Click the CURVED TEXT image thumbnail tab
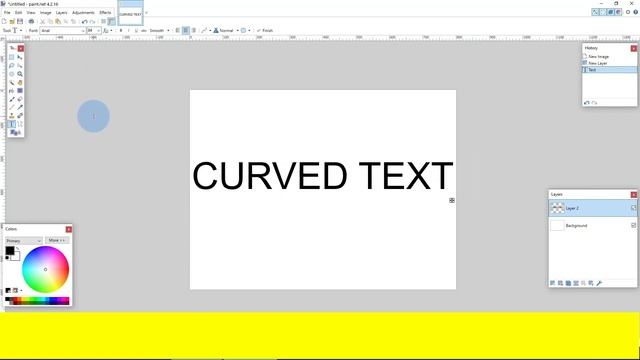This screenshot has width=640, height=360. pyautogui.click(x=131, y=13)
